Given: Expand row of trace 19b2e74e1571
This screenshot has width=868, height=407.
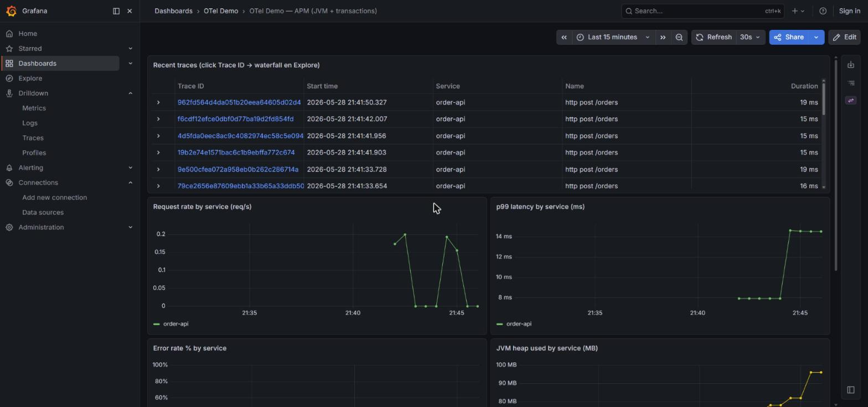Looking at the screenshot, I should tap(158, 153).
